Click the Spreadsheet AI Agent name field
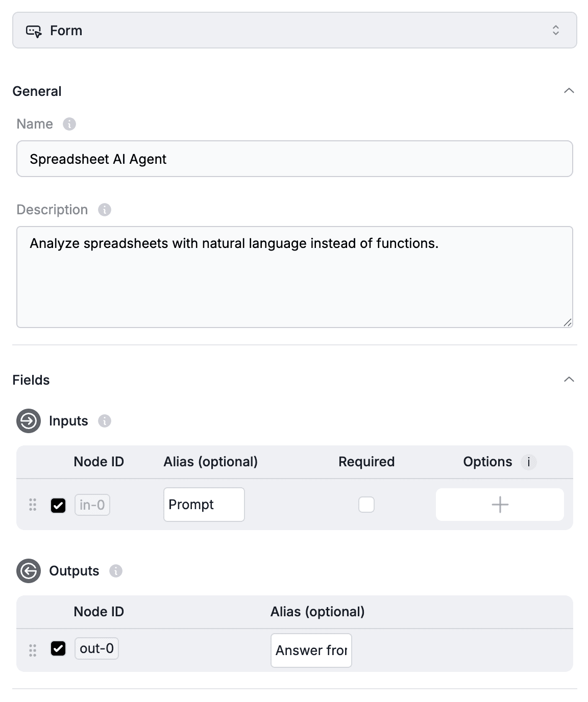Image resolution: width=588 pixels, height=702 pixels. (x=295, y=159)
